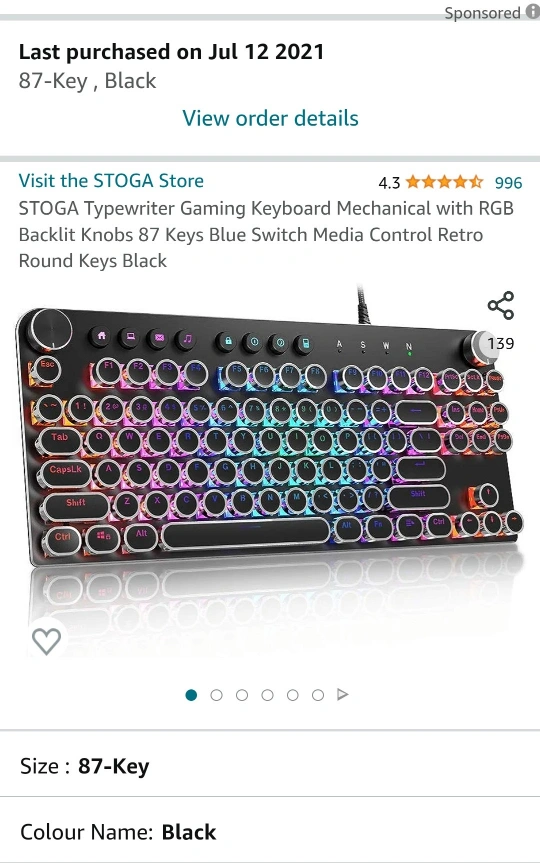Select the third image carousel dot
Screen dimensions: 540x863
[242, 695]
